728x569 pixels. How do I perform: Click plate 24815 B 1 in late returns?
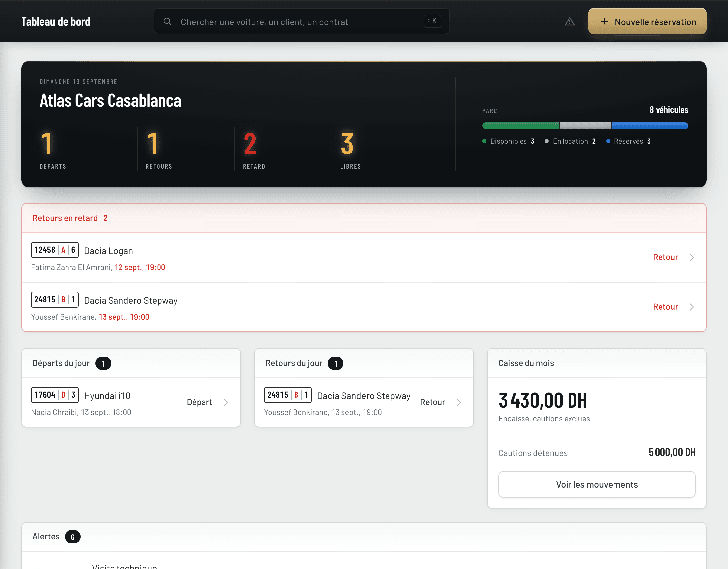pyautogui.click(x=55, y=300)
